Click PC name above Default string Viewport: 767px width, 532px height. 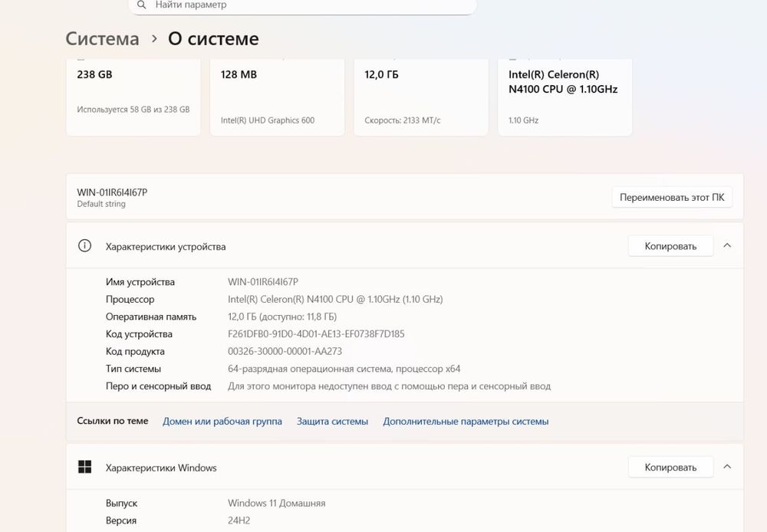pyautogui.click(x=112, y=192)
